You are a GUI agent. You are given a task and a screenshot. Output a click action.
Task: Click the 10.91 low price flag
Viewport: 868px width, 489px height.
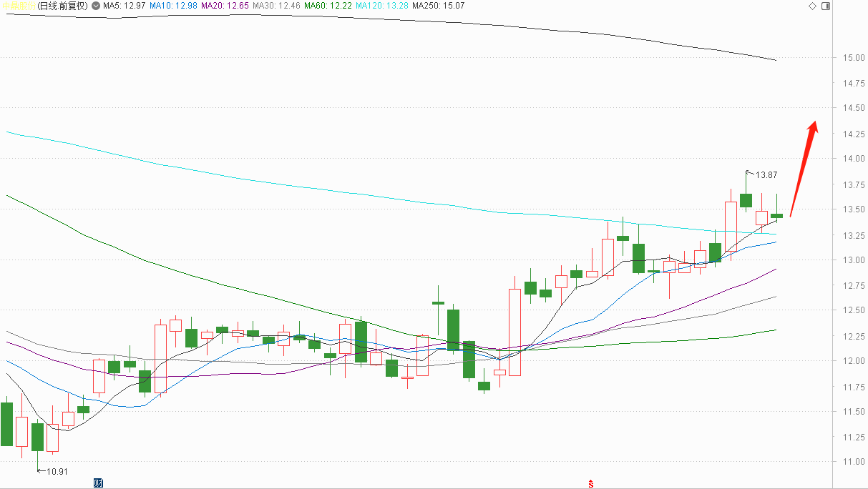coord(54,472)
